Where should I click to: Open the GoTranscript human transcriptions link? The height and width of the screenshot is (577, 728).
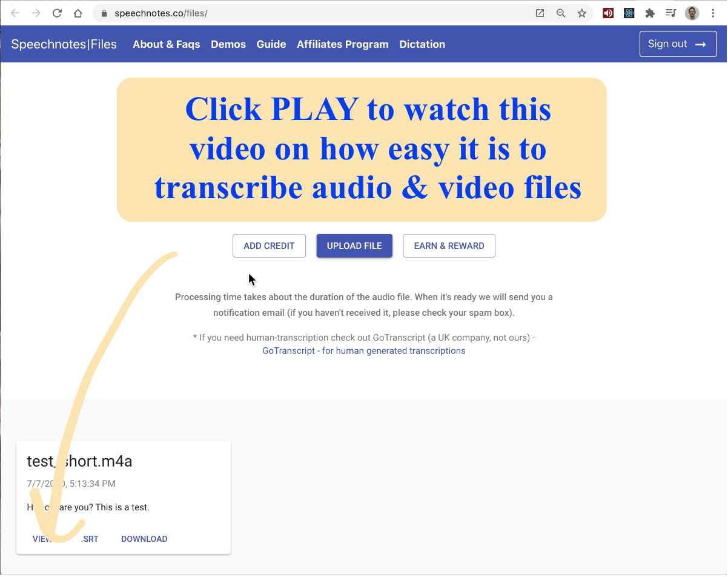pyautogui.click(x=364, y=350)
